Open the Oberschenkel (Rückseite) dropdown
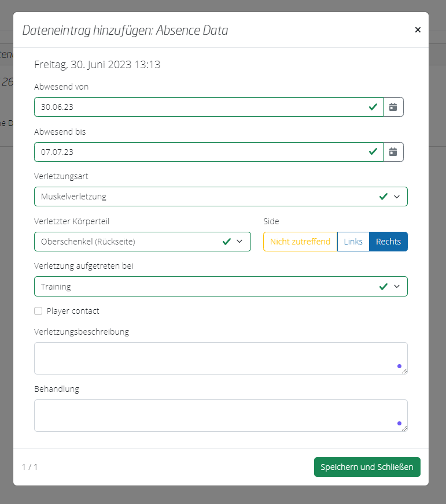Viewport: 446px width, 504px height. 127,242
